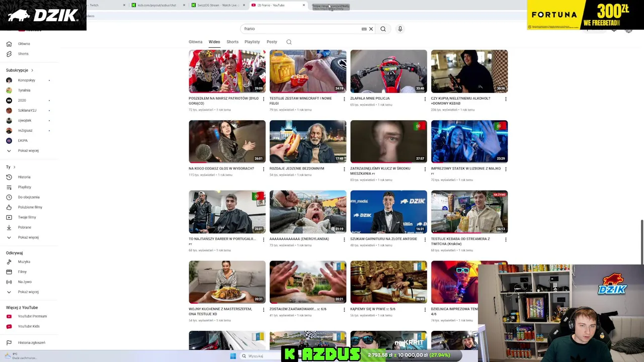Viewport: 644px width, 362px height.
Task: Open the Posty tab
Action: (x=272, y=42)
